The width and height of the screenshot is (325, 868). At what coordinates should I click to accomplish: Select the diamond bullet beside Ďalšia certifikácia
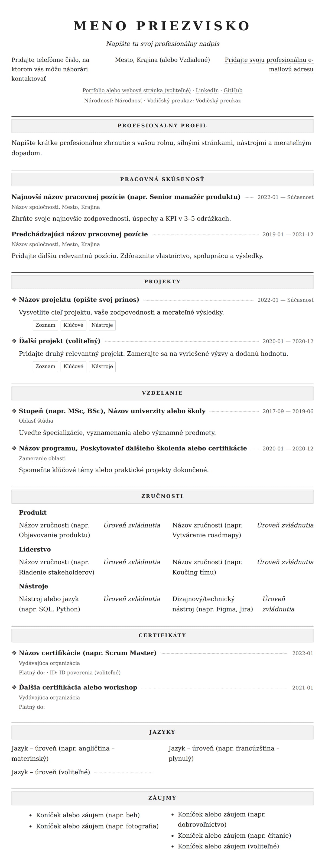pyautogui.click(x=14, y=687)
